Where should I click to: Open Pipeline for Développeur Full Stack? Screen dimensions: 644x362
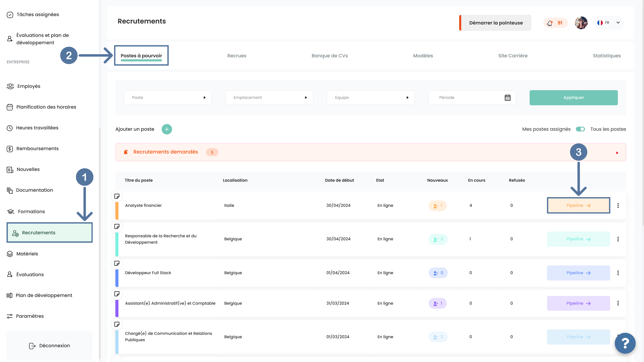[x=579, y=273]
